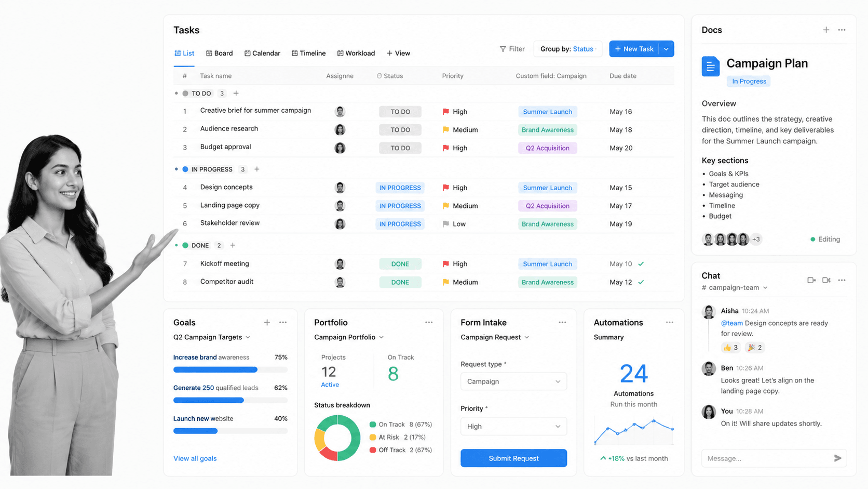This screenshot has width=868, height=489.
Task: Open the Q2 Campaign Targets dropdown
Action: click(x=212, y=337)
